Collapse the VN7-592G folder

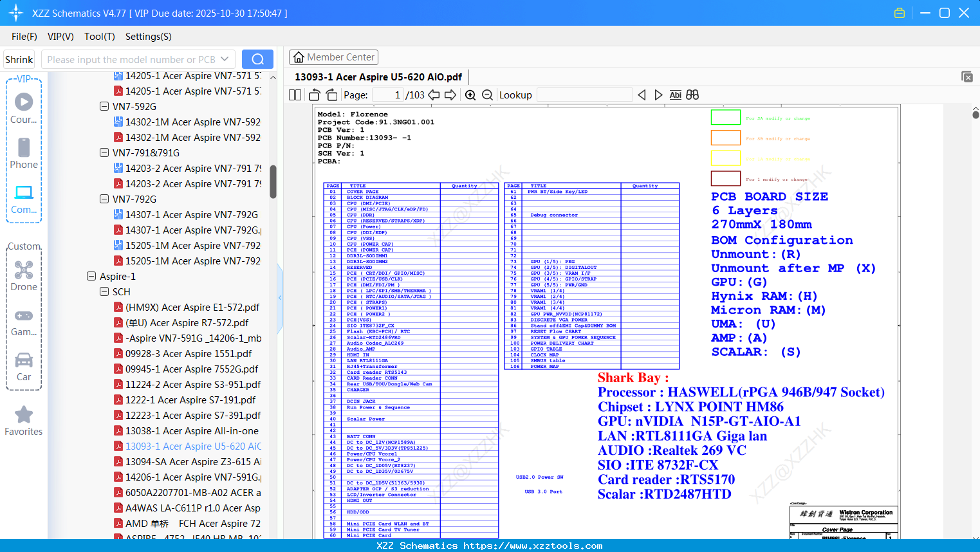[x=104, y=106]
